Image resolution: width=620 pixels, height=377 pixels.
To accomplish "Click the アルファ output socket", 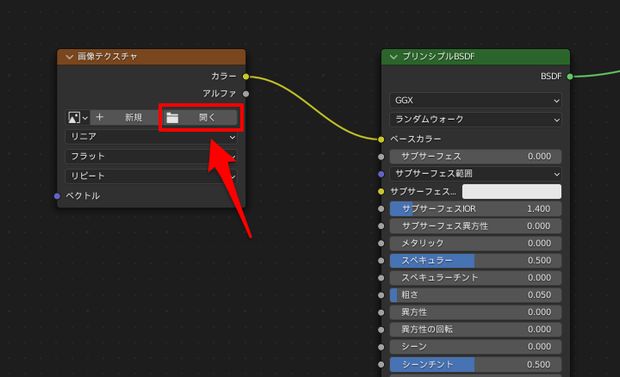I will point(246,94).
